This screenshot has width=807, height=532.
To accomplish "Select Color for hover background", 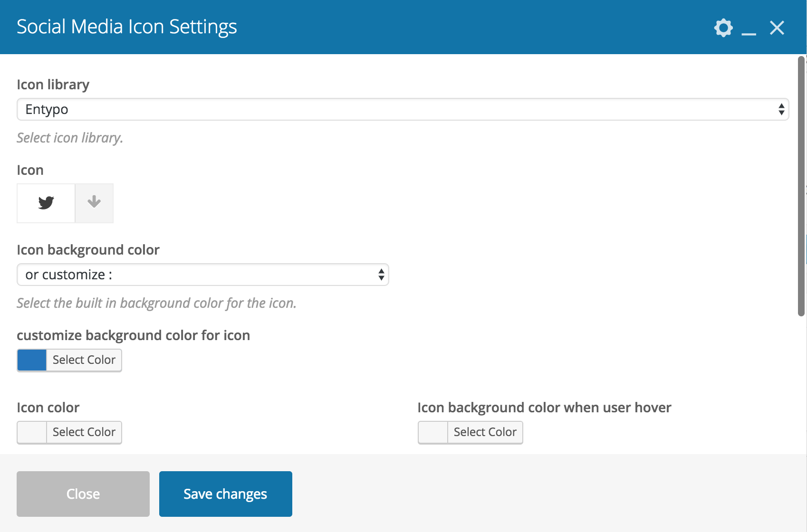I will [485, 432].
